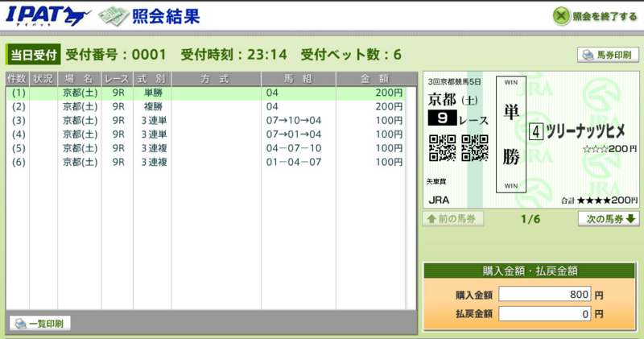Image resolution: width=644 pixels, height=339 pixels.
Task: Click the 一覧印刷 list print button
Action: tap(39, 324)
